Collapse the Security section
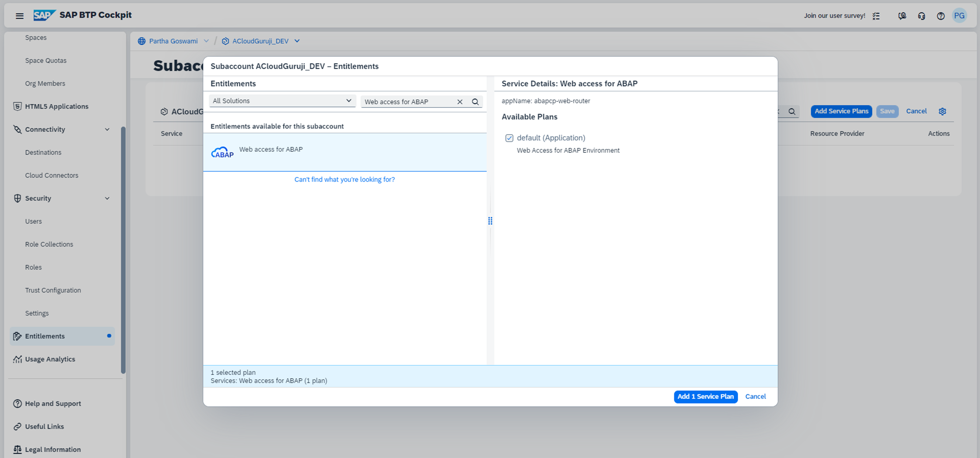Viewport: 980px width, 458px height. coord(107,198)
